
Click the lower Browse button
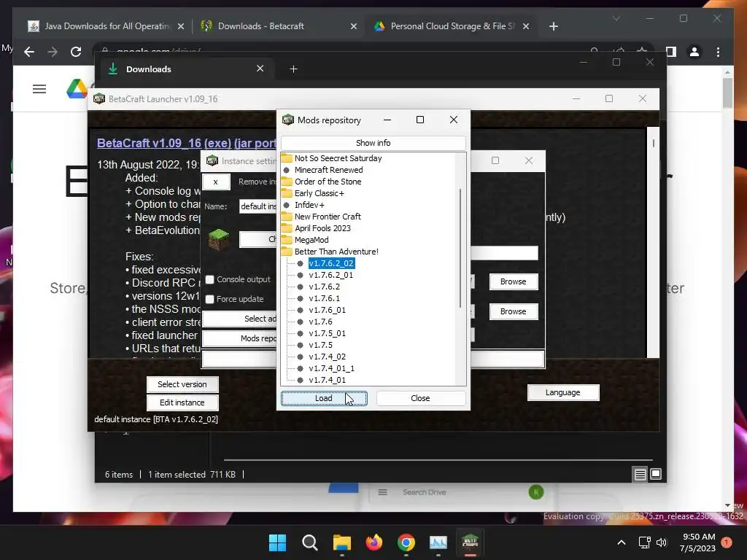(514, 311)
